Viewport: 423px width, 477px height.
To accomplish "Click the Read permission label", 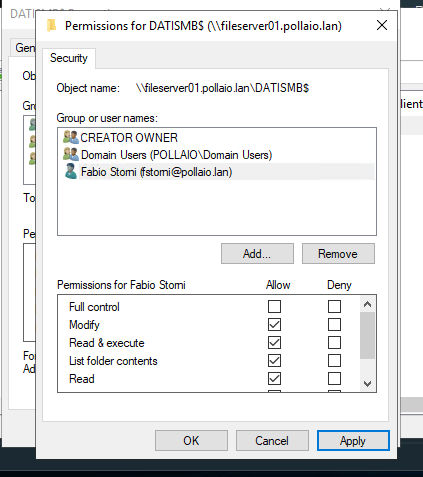I will coord(82,379).
